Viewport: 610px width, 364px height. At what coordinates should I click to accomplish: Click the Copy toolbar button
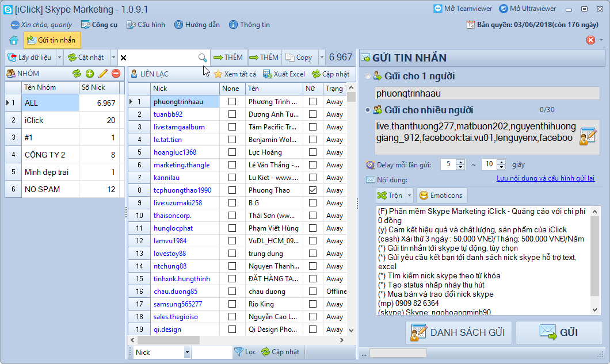(x=299, y=58)
